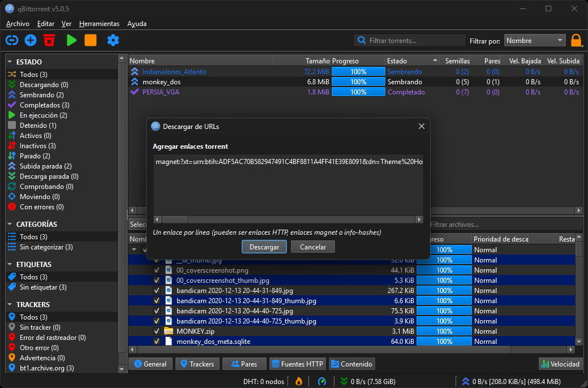588x388 pixels.
Task: Open the Filtrar por Nombre dropdown
Action: pyautogui.click(x=535, y=41)
